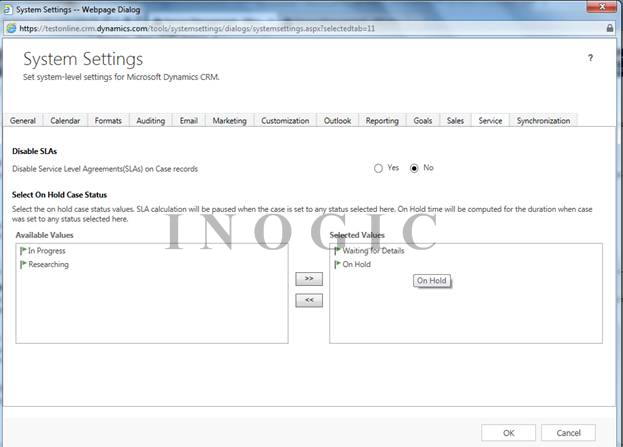The image size is (623, 447).
Task: Click the page icon beside the URL
Action: [12, 28]
